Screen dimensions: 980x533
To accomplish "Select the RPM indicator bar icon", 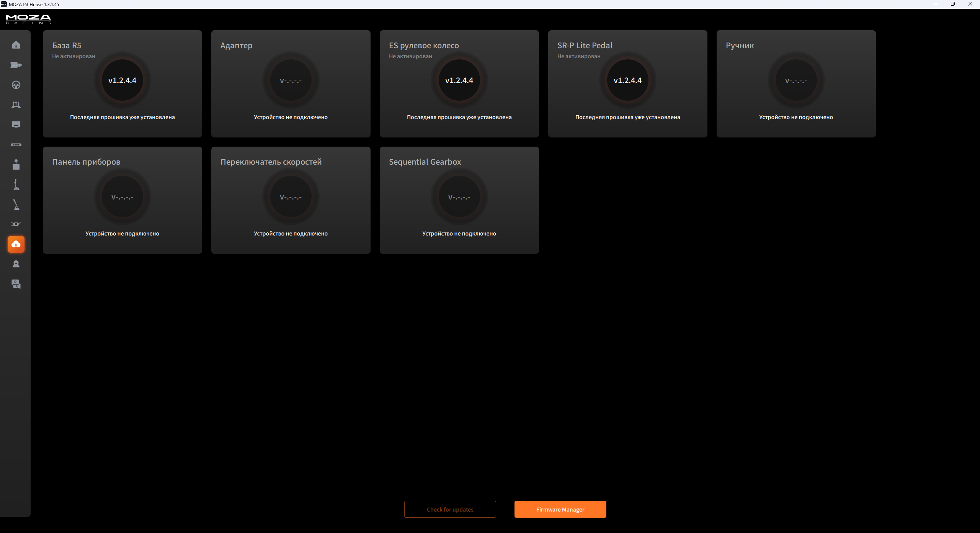I will [16, 145].
